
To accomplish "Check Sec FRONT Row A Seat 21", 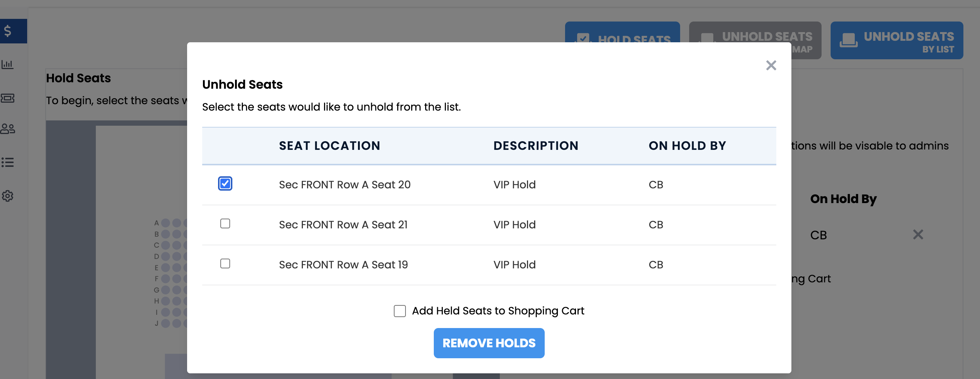I will (225, 223).
